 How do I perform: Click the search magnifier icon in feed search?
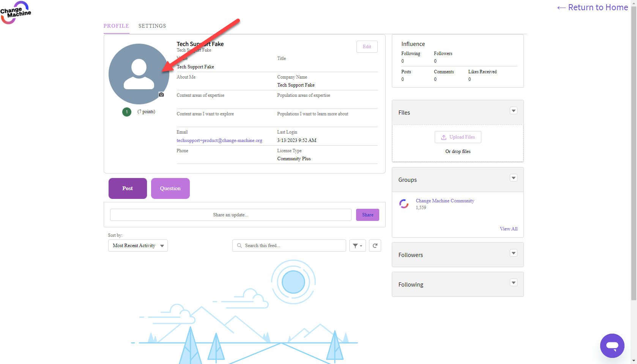(240, 246)
